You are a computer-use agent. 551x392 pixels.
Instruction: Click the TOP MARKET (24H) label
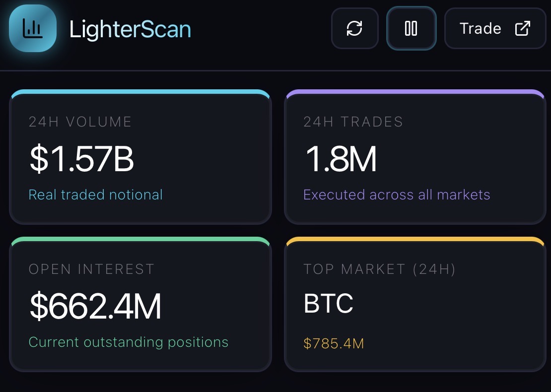[380, 269]
